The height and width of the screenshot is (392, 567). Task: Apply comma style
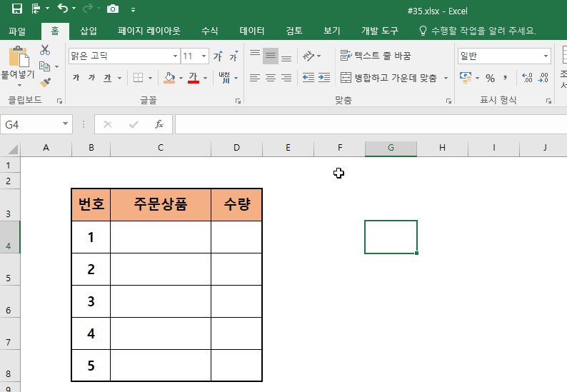click(505, 78)
